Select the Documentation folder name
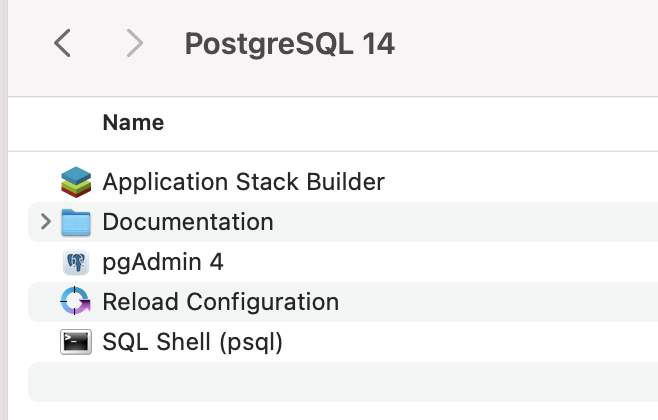658x420 pixels. coord(188,222)
